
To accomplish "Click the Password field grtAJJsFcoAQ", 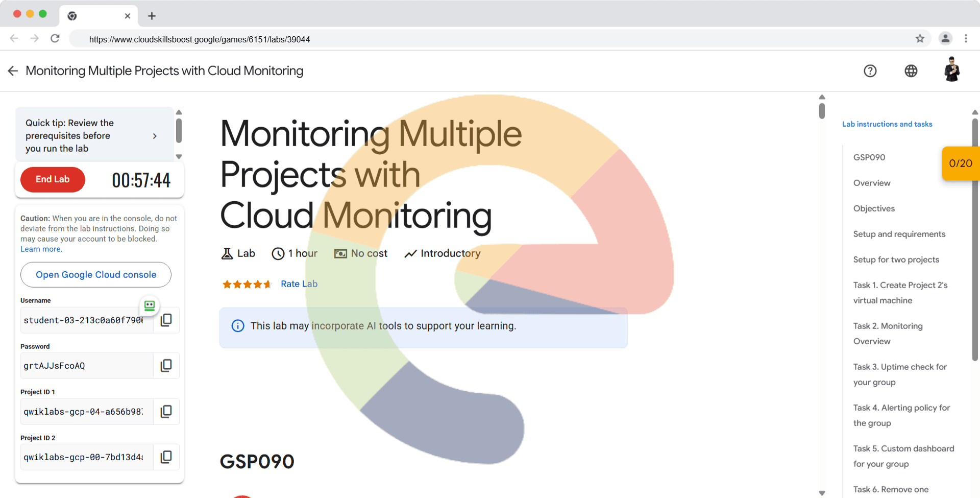I will click(87, 366).
